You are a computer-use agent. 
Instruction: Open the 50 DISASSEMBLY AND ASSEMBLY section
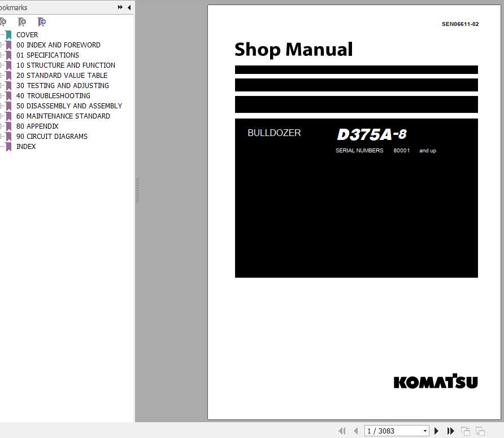tap(69, 106)
